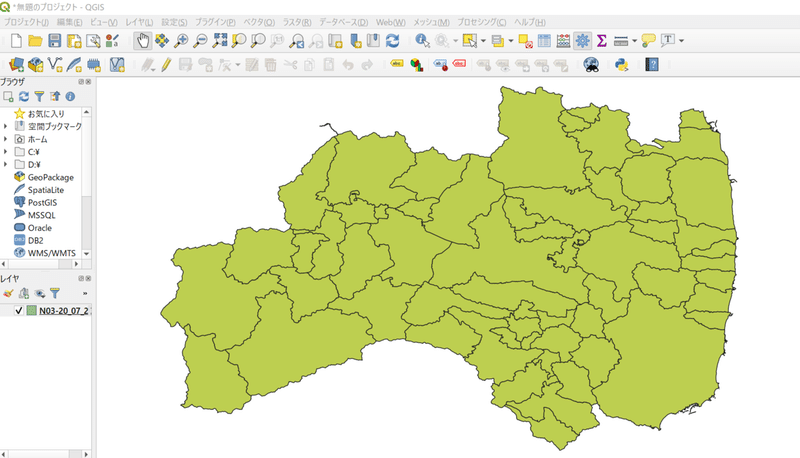This screenshot has width=800, height=458.
Task: Open the レイヤ menu
Action: [x=139, y=22]
